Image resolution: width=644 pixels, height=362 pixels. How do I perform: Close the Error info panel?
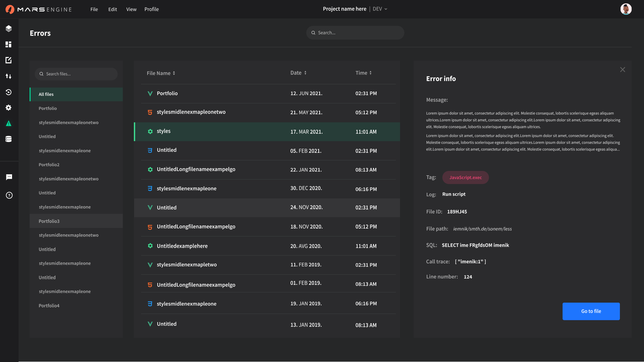622,70
